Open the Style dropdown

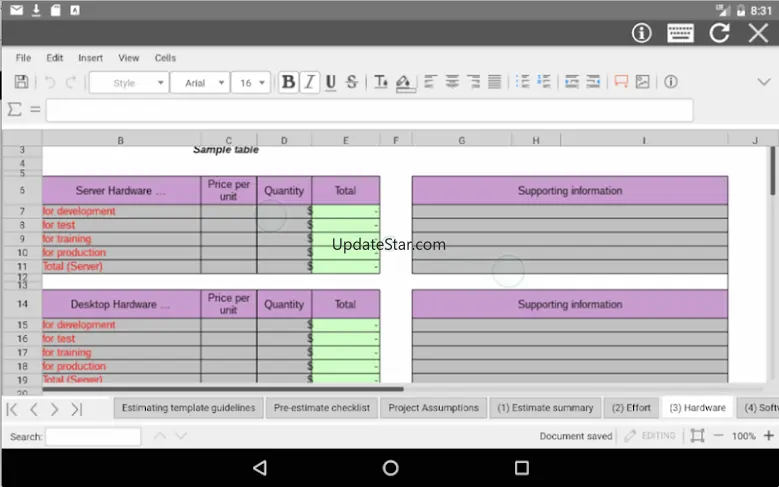click(x=128, y=83)
